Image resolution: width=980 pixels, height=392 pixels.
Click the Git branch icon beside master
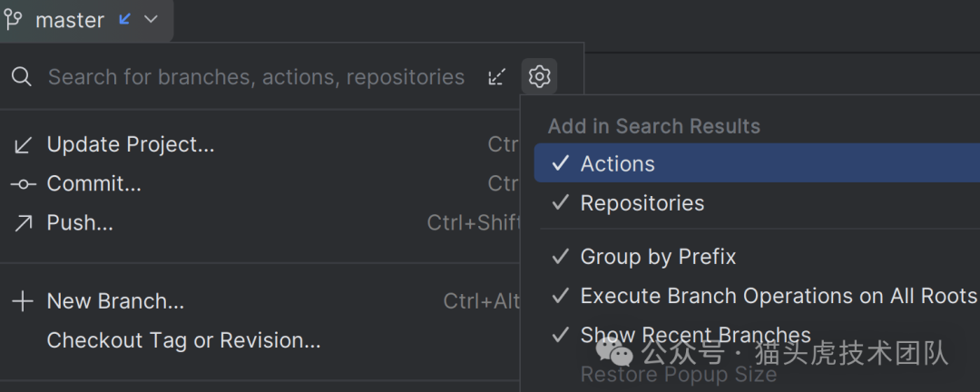(13, 20)
